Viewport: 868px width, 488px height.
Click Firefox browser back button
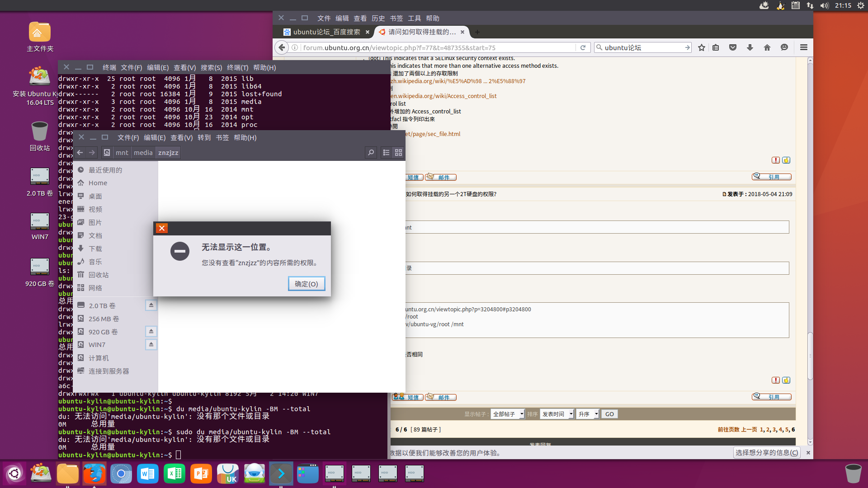(282, 47)
